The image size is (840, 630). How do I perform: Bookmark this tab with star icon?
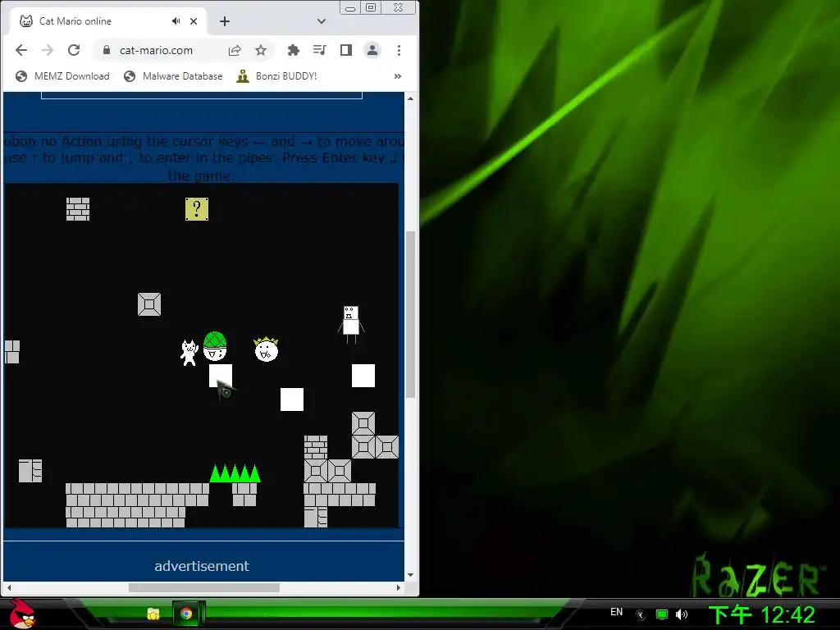[261, 50]
